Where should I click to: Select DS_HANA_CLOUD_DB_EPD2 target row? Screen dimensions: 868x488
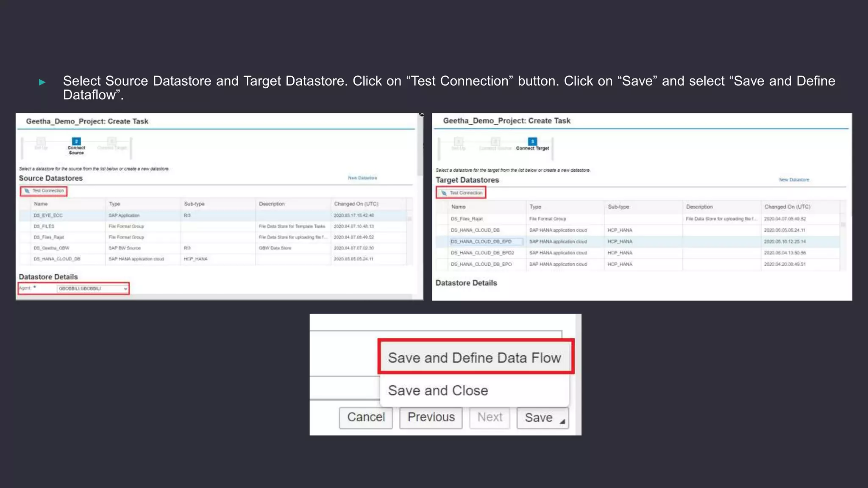click(482, 253)
